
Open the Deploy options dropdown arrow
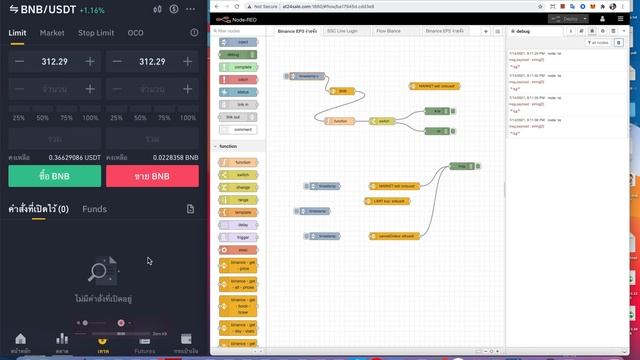[585, 19]
